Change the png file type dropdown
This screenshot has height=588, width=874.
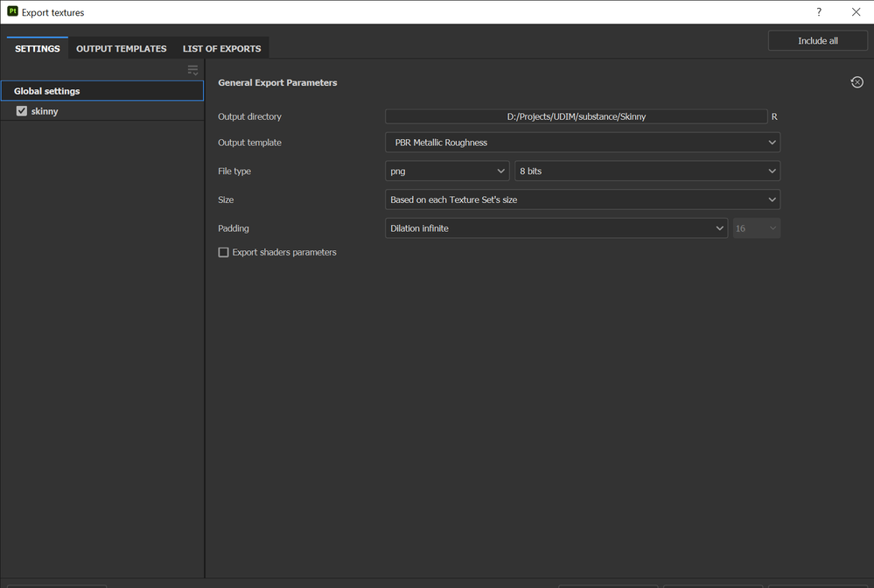click(447, 171)
